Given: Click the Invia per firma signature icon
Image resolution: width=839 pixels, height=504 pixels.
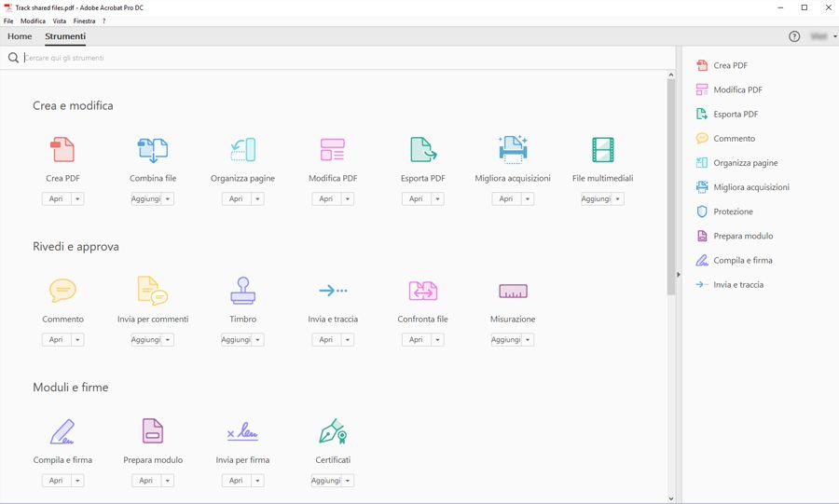Looking at the screenshot, I should pyautogui.click(x=242, y=431).
